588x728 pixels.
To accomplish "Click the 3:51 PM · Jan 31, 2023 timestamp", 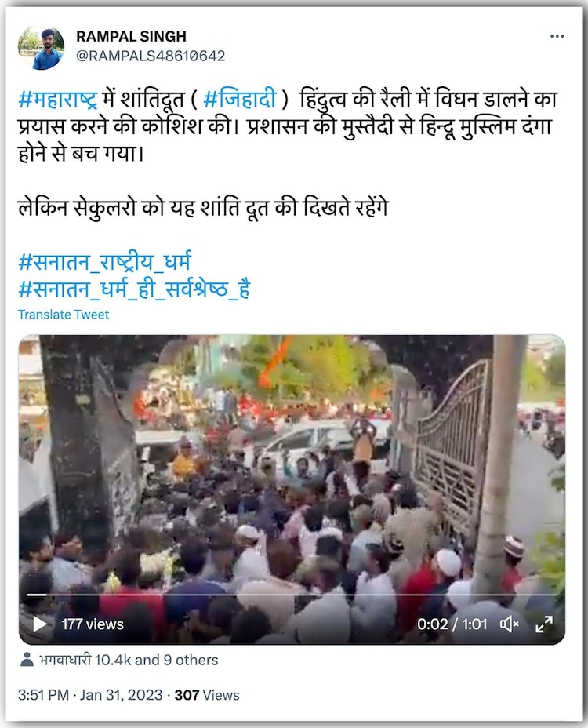I will tap(90, 695).
